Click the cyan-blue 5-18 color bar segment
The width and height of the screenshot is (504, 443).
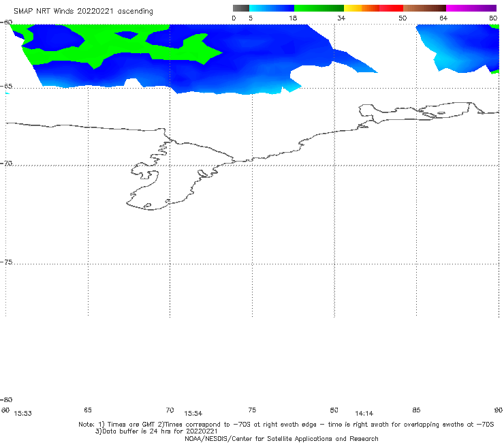[x=272, y=8]
